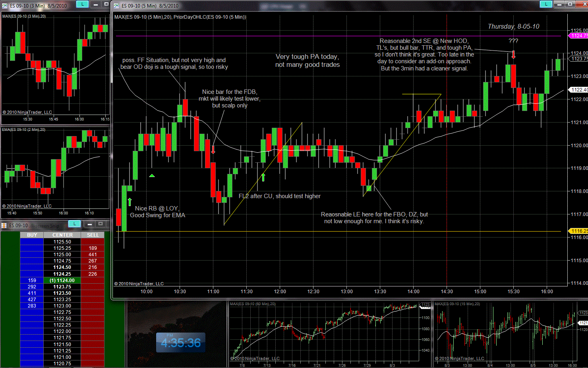Click the chart icon in the 5 Min window title
The width and height of the screenshot is (588, 368).
[116, 6]
